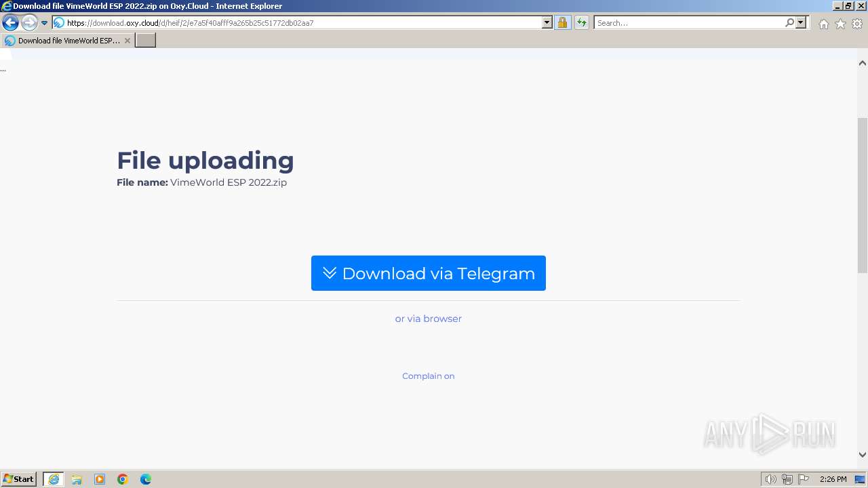This screenshot has height=488, width=868.
Task: Click the Action Center flag icon
Action: tap(804, 479)
